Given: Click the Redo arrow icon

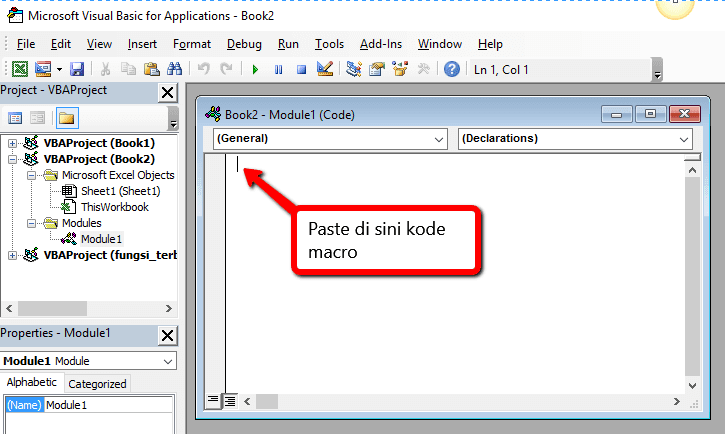Looking at the screenshot, I should (x=226, y=69).
